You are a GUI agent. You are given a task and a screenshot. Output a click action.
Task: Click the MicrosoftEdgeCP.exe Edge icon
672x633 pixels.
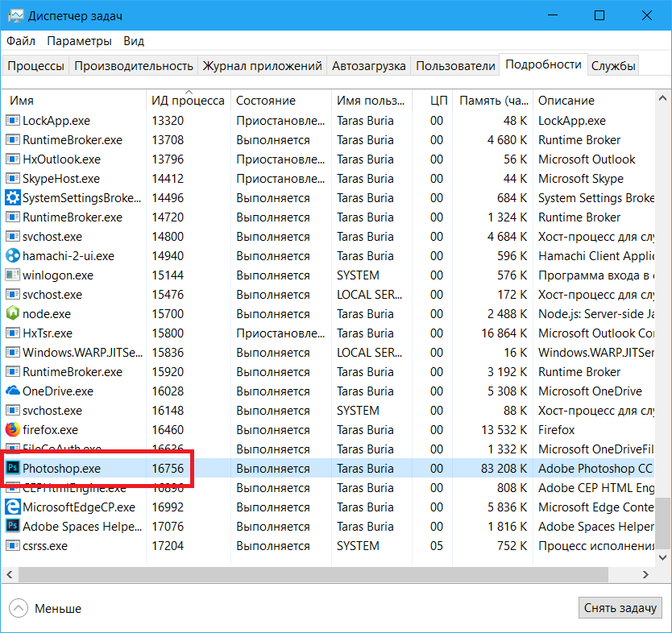click(13, 507)
